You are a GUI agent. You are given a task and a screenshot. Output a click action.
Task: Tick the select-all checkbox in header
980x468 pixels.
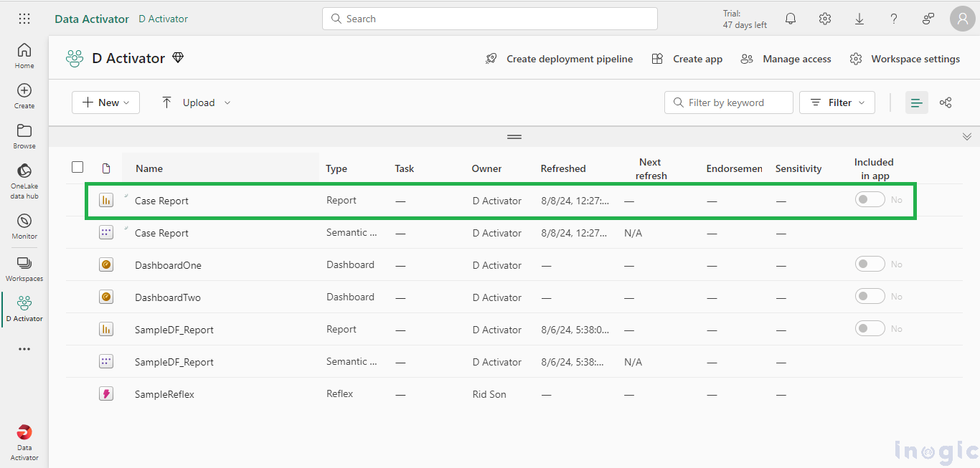[x=77, y=168]
